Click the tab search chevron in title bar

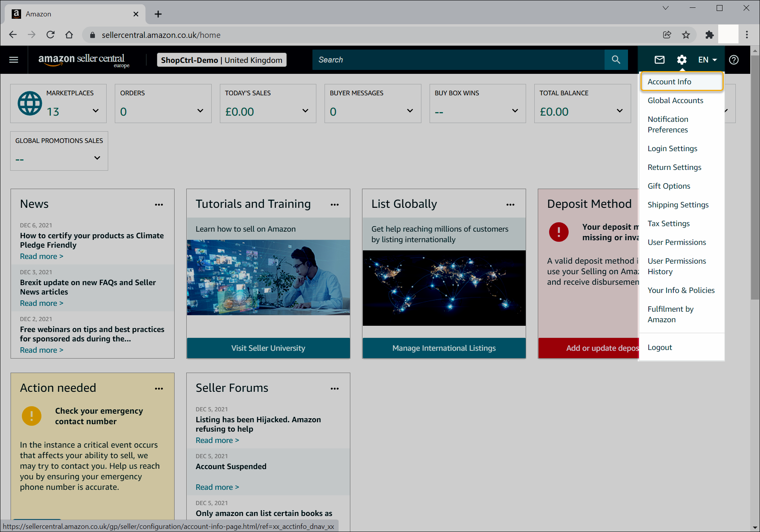665,8
